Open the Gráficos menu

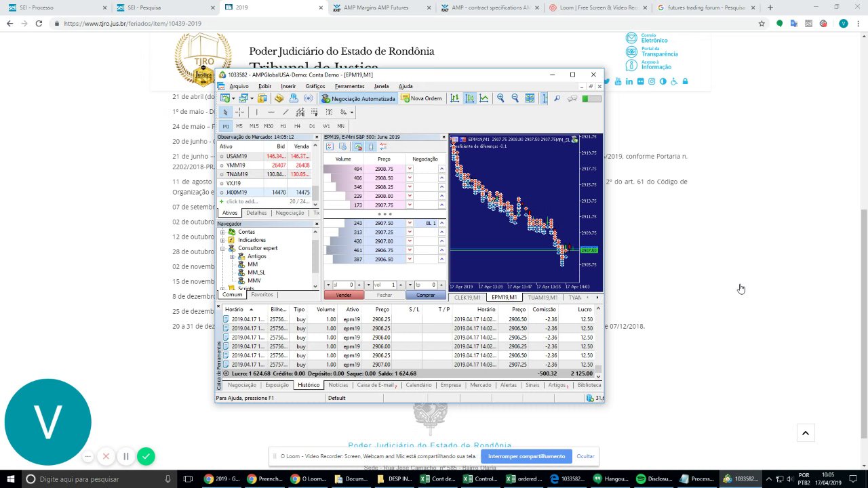point(315,86)
